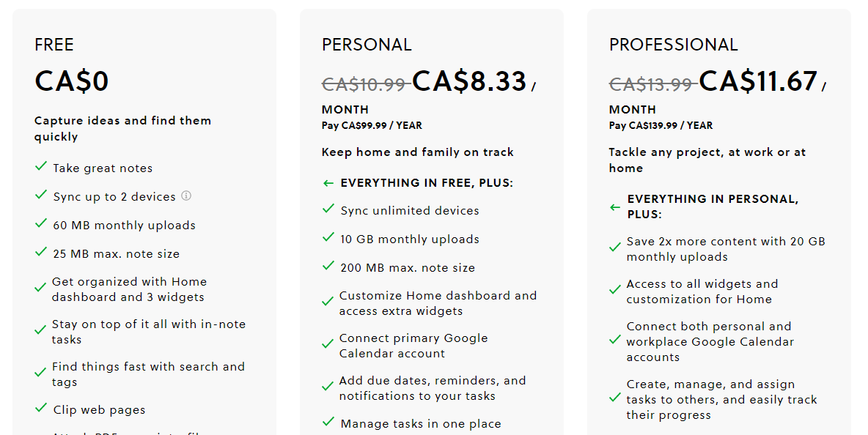Image resolution: width=868 pixels, height=435 pixels.
Task: Click the Pay CA$99.99 / YEAR text
Action: [x=372, y=125]
